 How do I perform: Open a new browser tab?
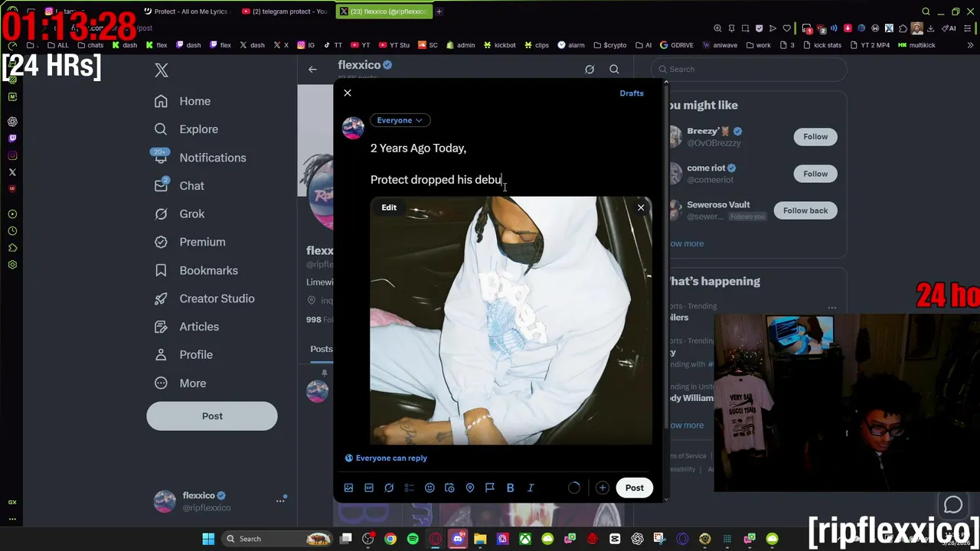pos(439,11)
